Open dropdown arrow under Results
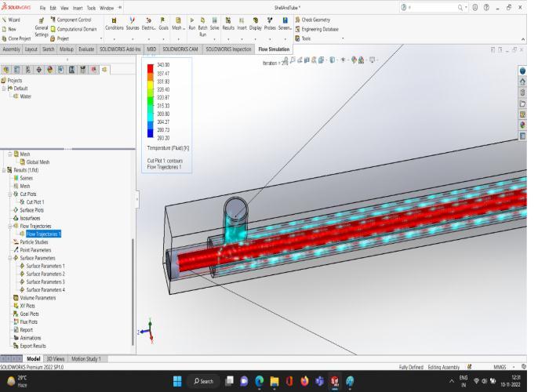 point(228,39)
